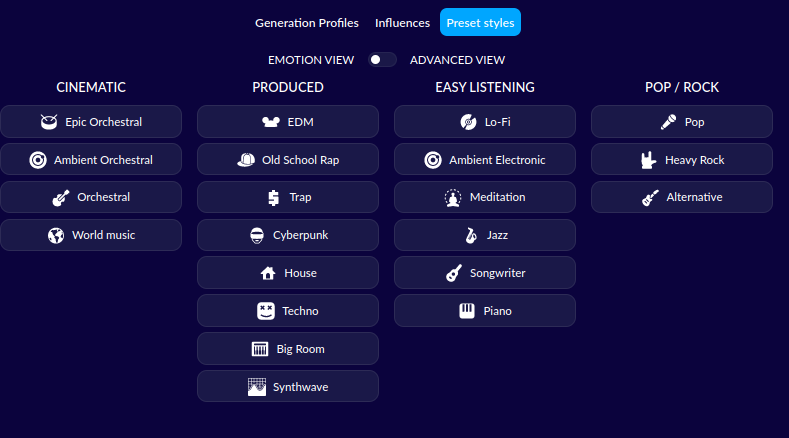The width and height of the screenshot is (789, 438).
Task: Choose the Big Room preset
Action: click(288, 348)
